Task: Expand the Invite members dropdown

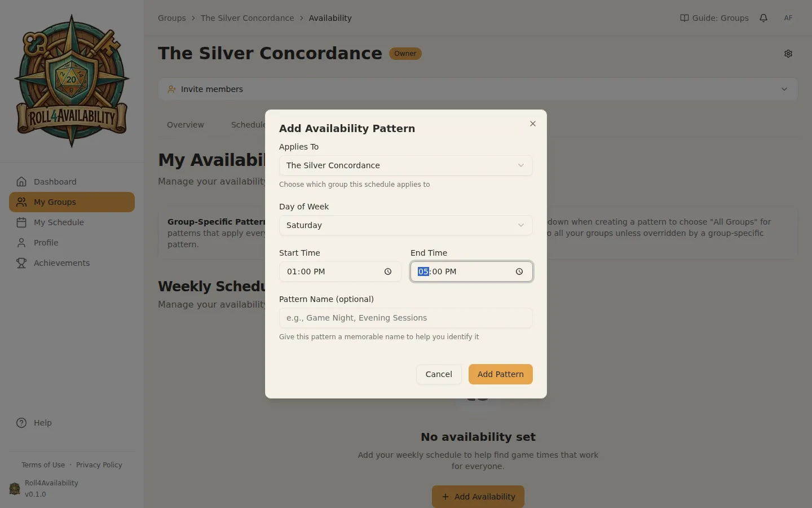Action: click(x=784, y=89)
